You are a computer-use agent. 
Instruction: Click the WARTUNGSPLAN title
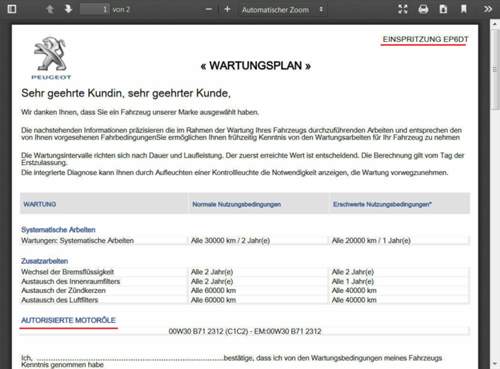coord(256,66)
